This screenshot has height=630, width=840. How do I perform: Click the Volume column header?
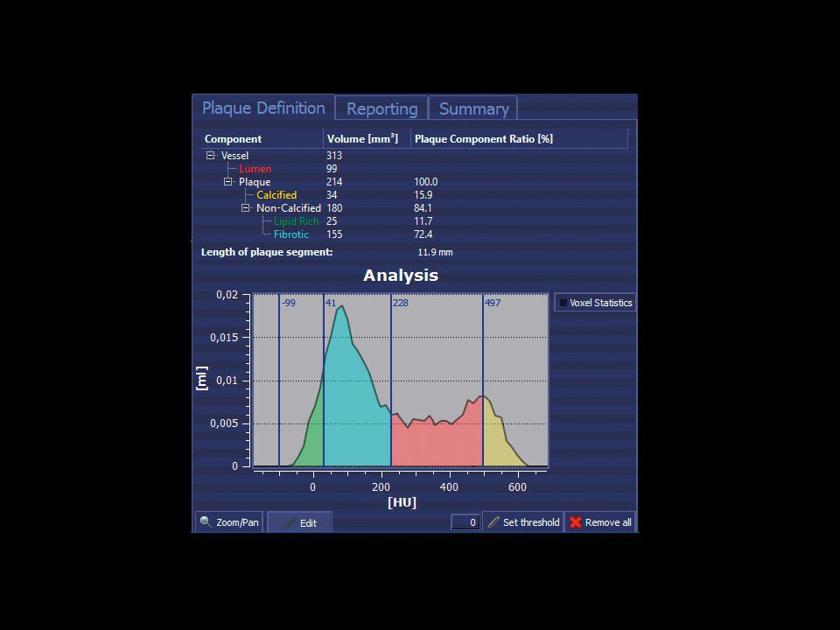pyautogui.click(x=361, y=139)
